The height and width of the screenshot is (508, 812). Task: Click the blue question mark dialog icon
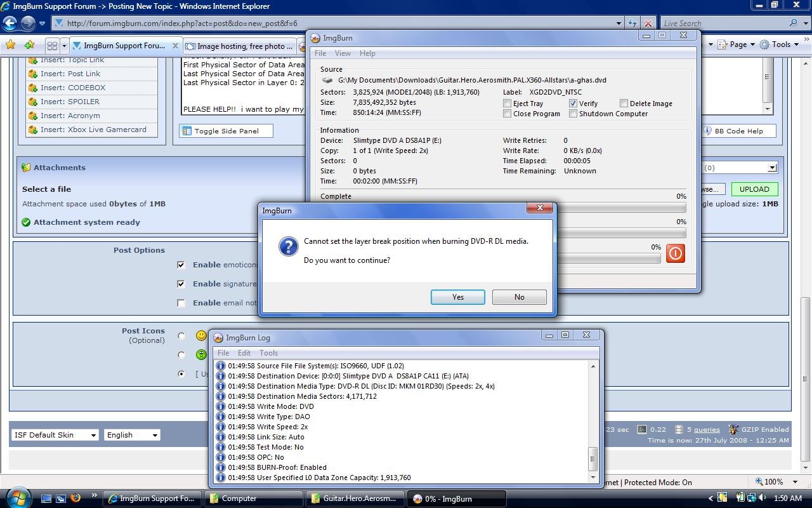(x=289, y=247)
